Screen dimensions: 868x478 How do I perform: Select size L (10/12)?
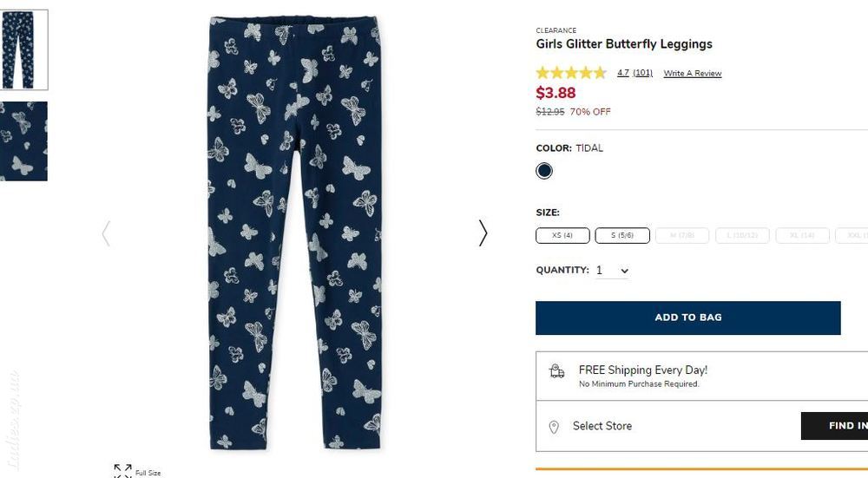(742, 235)
